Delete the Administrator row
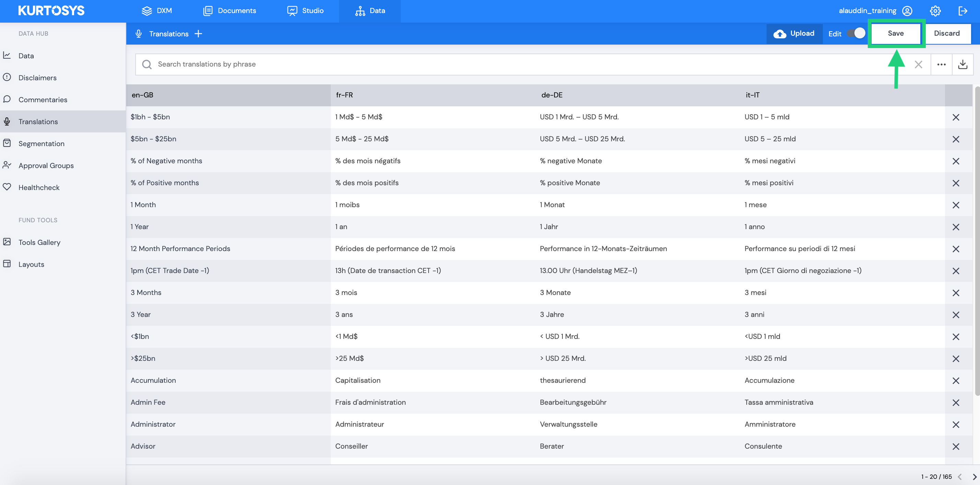 click(956, 425)
